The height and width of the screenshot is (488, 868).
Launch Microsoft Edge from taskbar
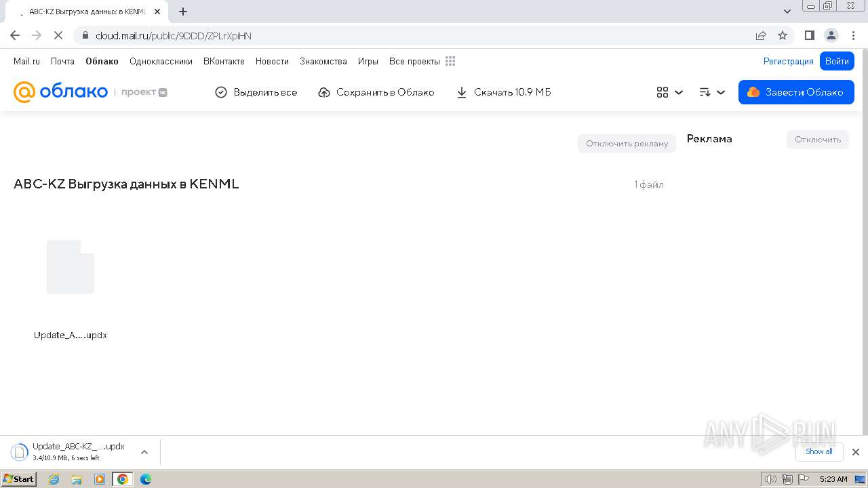(x=145, y=479)
